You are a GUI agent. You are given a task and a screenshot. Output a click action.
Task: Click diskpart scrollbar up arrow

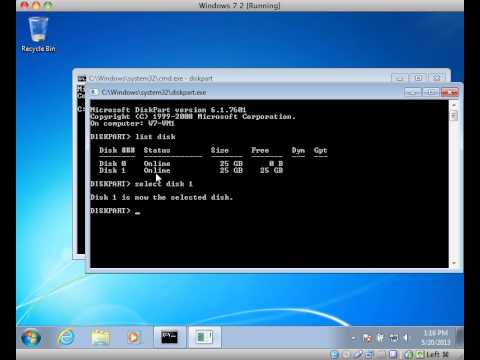(454, 105)
